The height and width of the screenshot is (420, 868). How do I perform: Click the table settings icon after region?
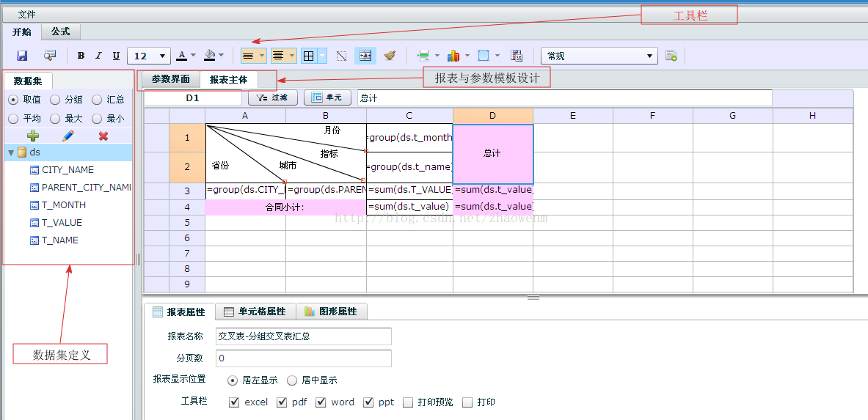click(517, 56)
